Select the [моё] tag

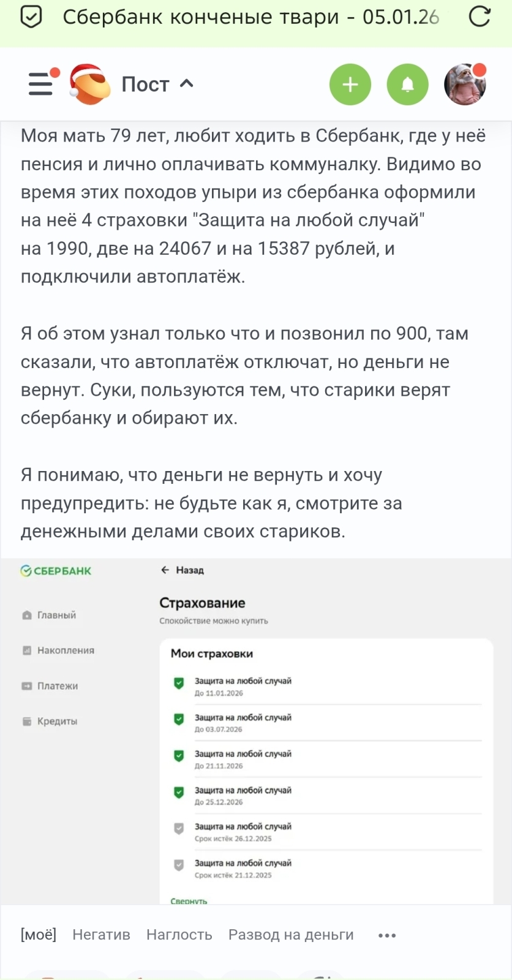39,935
